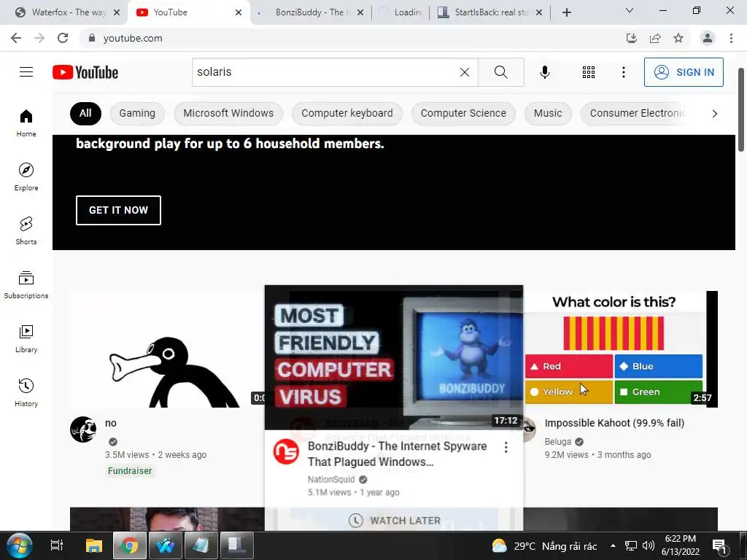Show hidden system tray icons
The image size is (747, 560).
point(613,545)
